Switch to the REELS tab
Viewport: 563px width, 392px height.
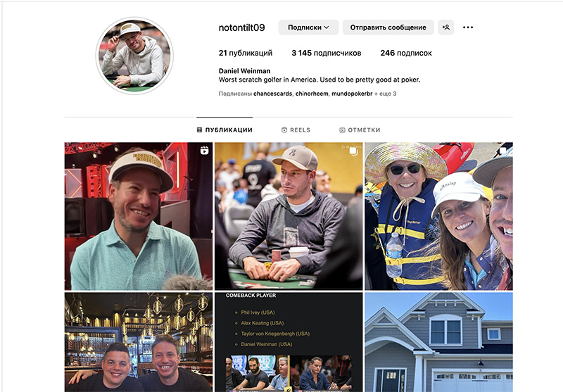296,130
